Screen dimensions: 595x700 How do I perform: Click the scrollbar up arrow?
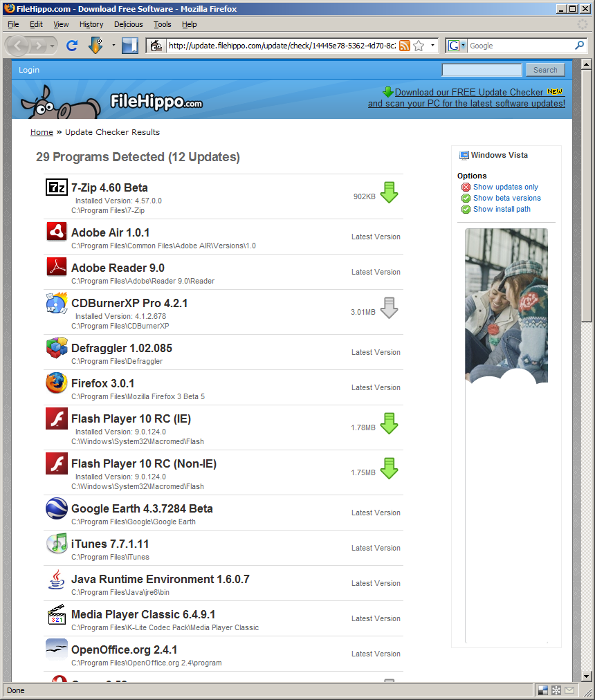coord(587,64)
